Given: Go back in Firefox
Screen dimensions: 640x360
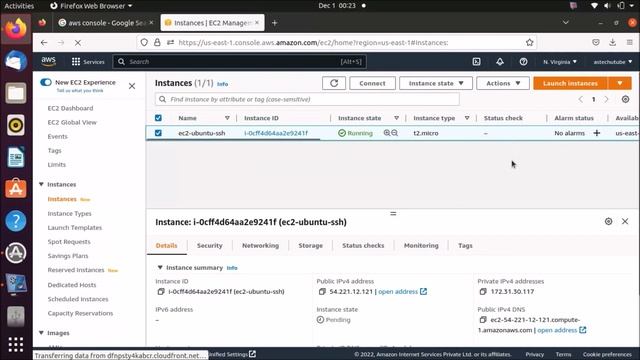Looking at the screenshot, I should (44, 42).
